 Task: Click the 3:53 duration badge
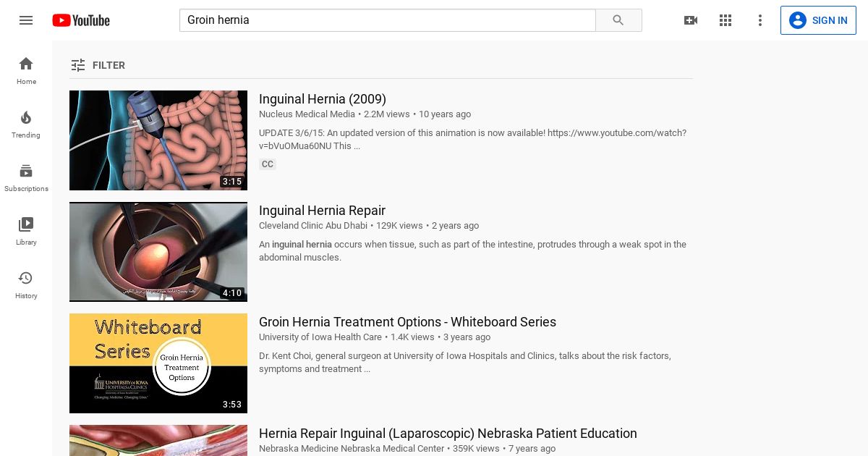coord(232,405)
